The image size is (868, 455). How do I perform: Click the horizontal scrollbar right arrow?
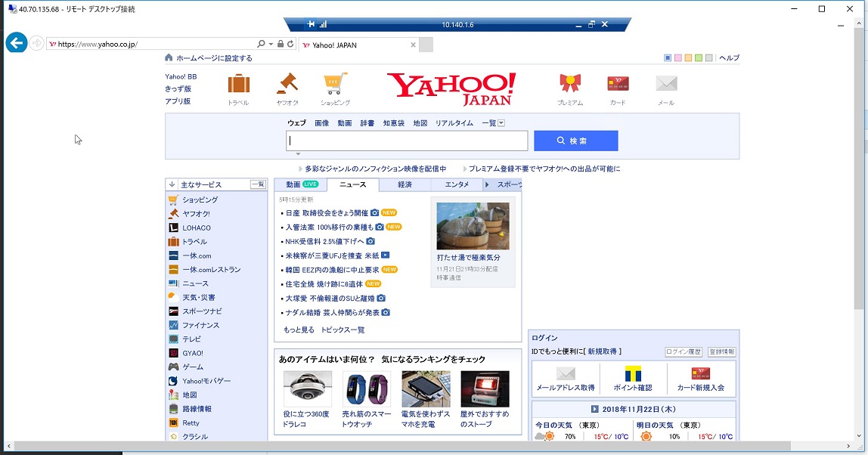tap(848, 446)
